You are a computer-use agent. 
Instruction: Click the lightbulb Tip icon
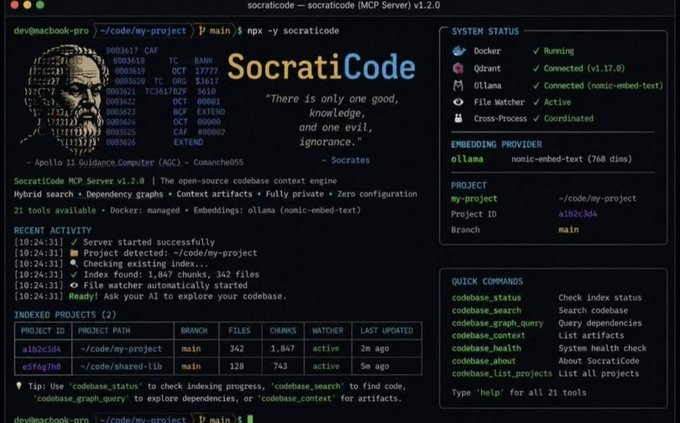click(x=19, y=386)
